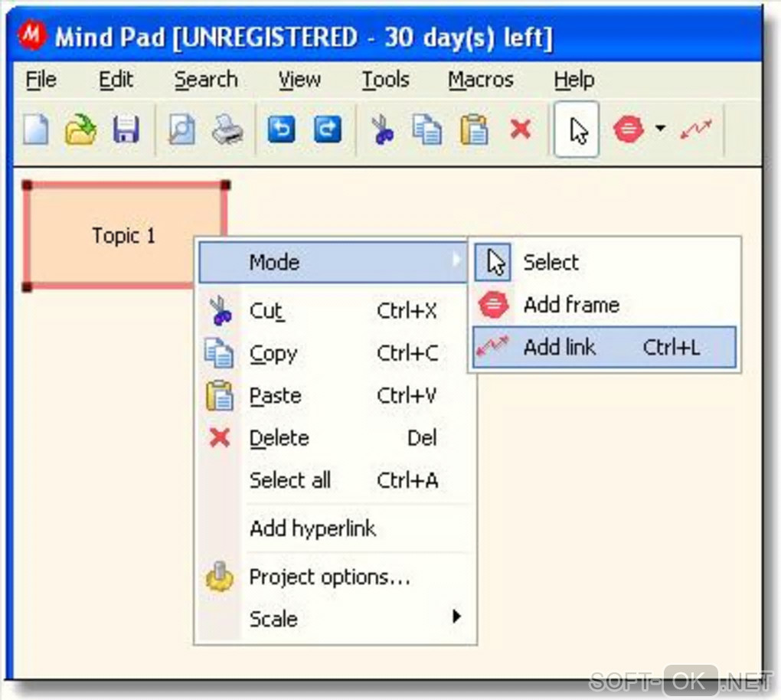
Task: Open Project options... from the context menu
Action: [x=333, y=577]
